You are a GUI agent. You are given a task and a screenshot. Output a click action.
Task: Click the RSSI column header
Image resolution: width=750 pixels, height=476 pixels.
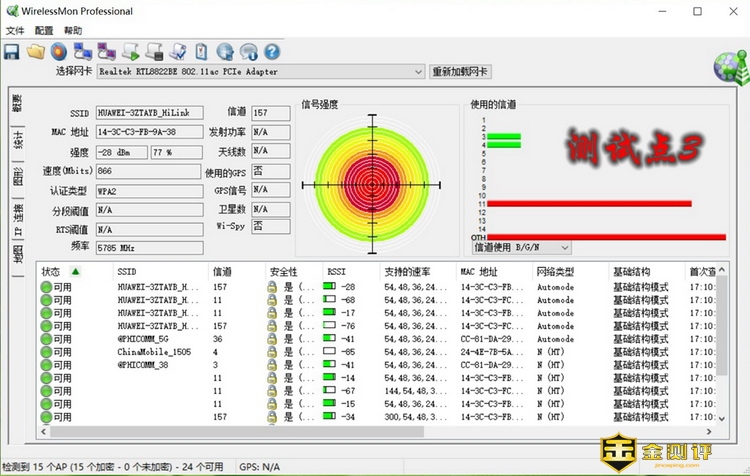pos(336,271)
